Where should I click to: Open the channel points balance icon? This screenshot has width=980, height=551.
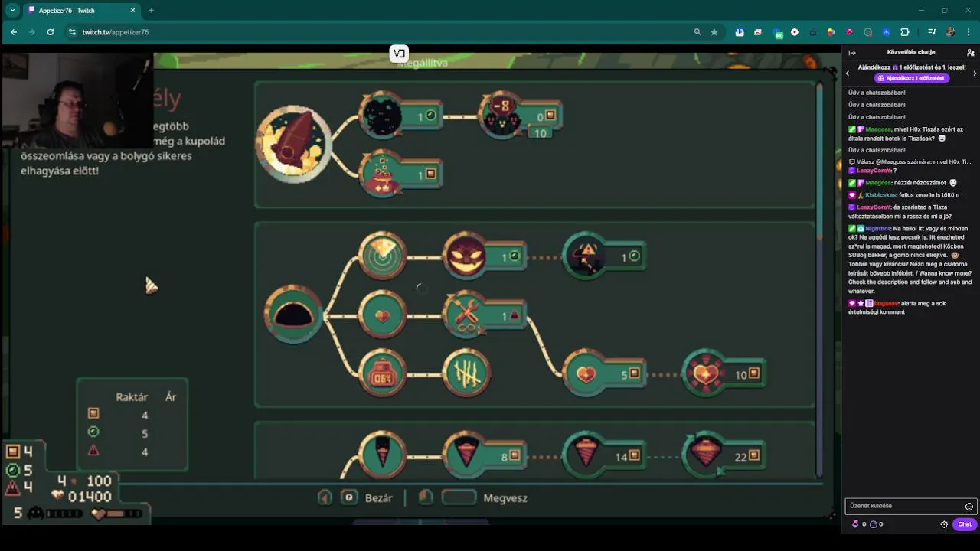tap(874, 524)
